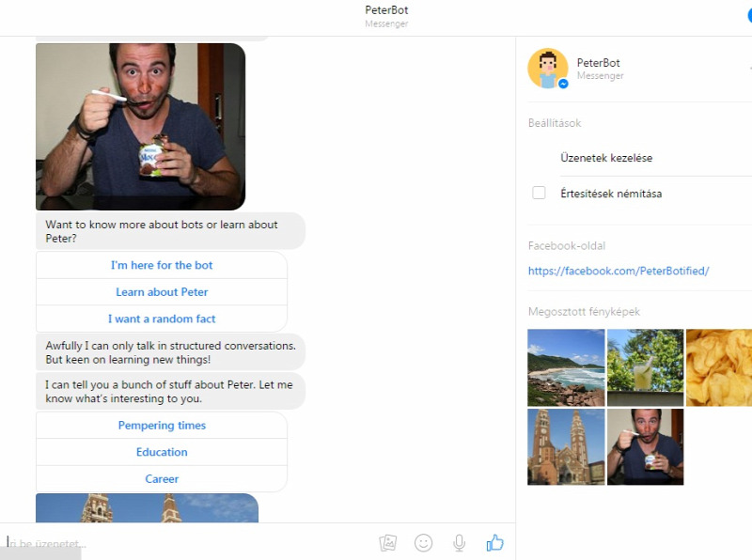The width and height of the screenshot is (752, 560).
Task: Click the PeterBot title in the header
Action: point(386,10)
